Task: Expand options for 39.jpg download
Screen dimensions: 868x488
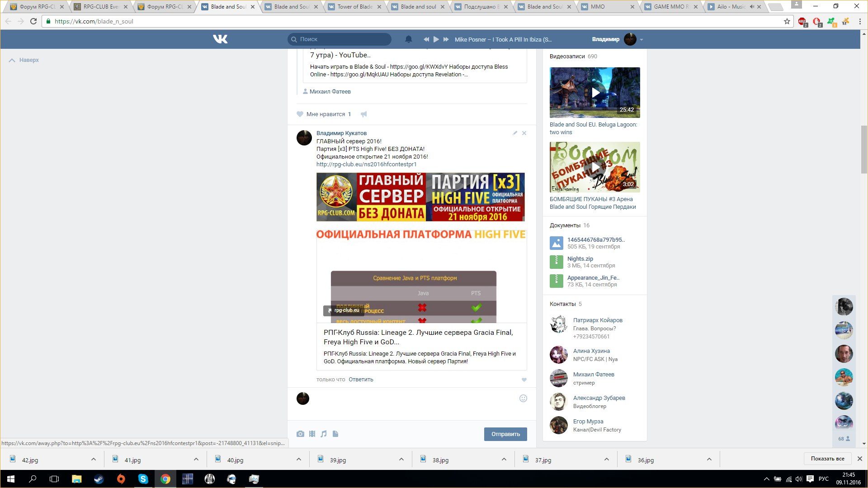Action: point(401,460)
